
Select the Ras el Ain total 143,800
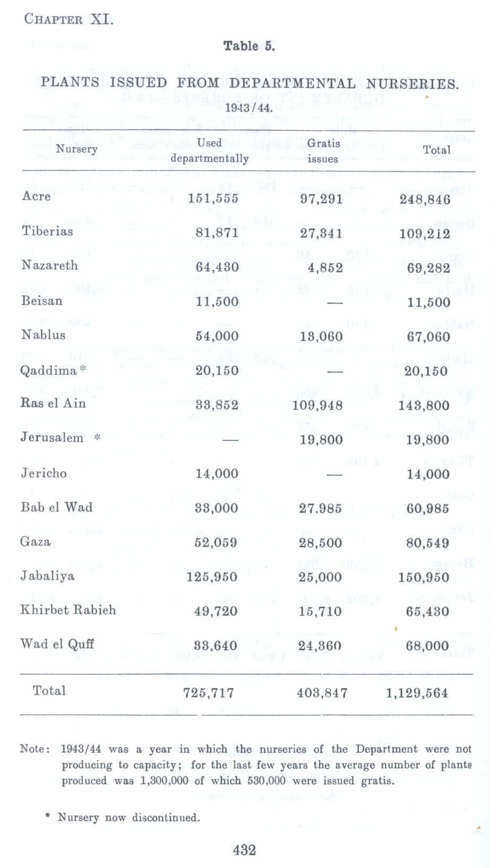424,405
